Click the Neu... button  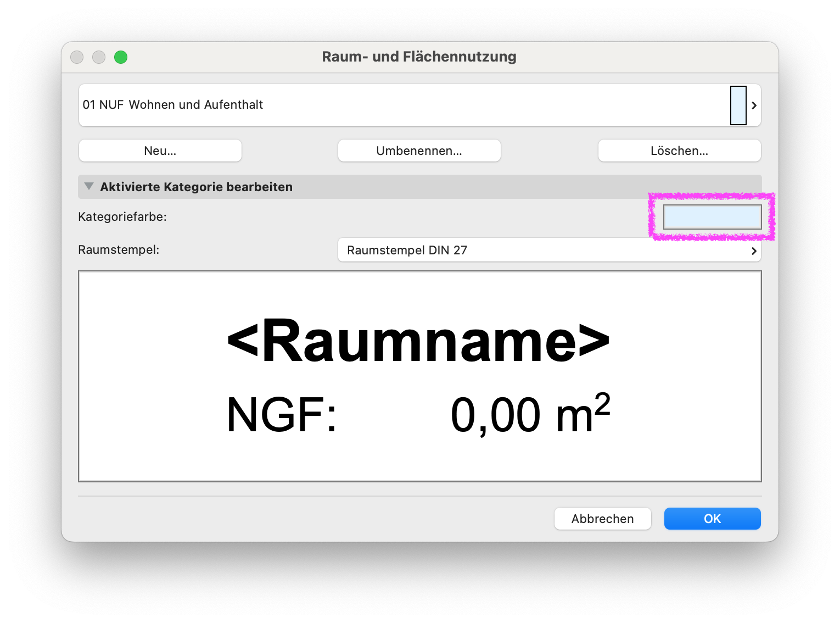(160, 151)
